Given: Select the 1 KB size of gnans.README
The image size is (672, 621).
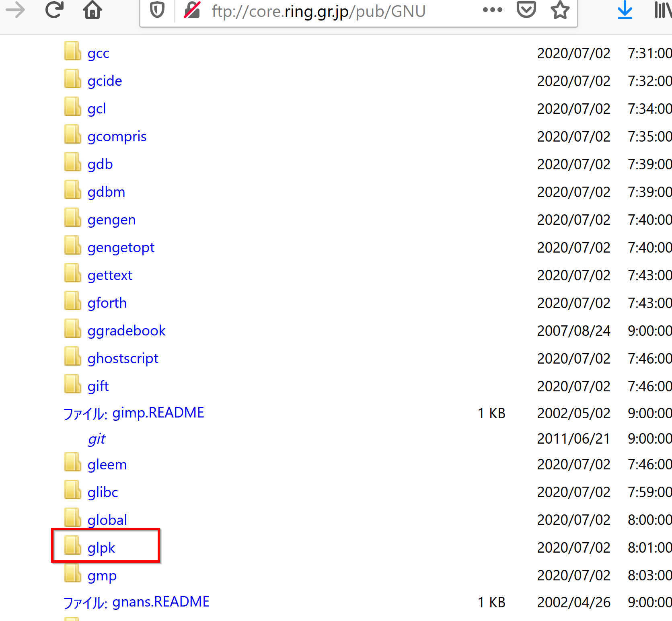Looking at the screenshot, I should tap(491, 602).
